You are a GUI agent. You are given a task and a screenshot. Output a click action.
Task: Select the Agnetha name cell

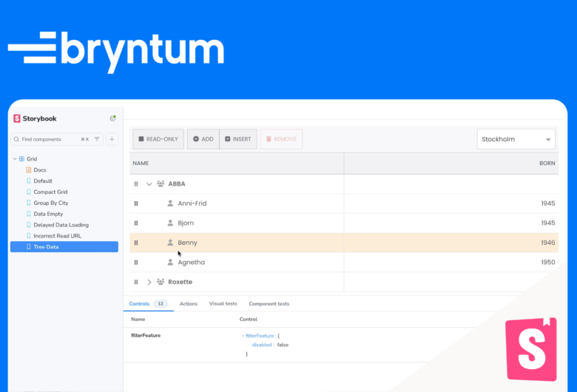pyautogui.click(x=237, y=263)
